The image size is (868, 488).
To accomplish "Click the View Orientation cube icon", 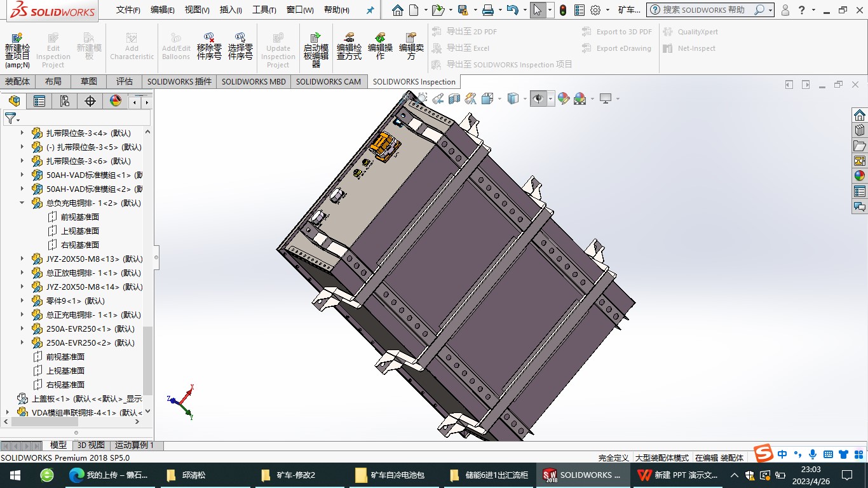I will [487, 98].
